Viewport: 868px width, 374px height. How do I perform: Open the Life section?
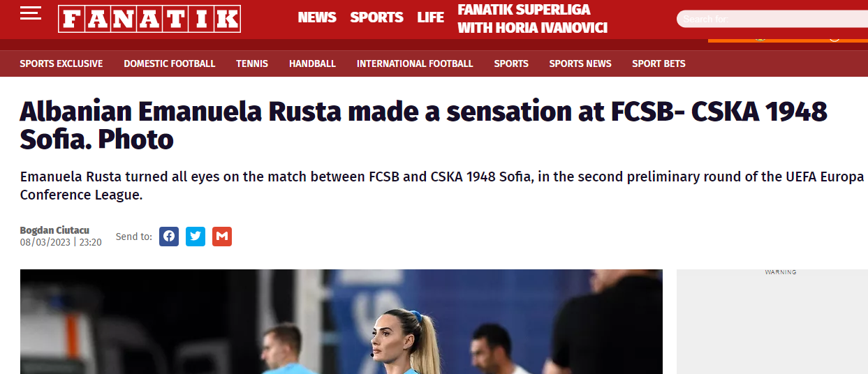tap(431, 17)
